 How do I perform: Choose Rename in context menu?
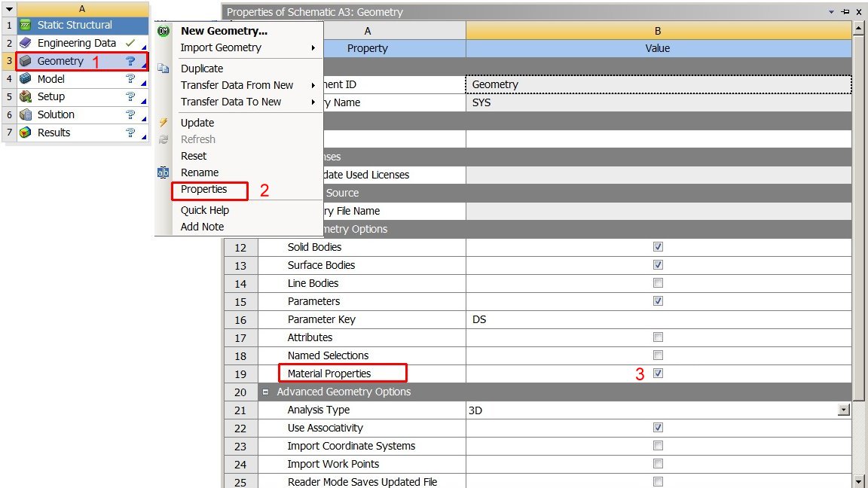point(199,172)
